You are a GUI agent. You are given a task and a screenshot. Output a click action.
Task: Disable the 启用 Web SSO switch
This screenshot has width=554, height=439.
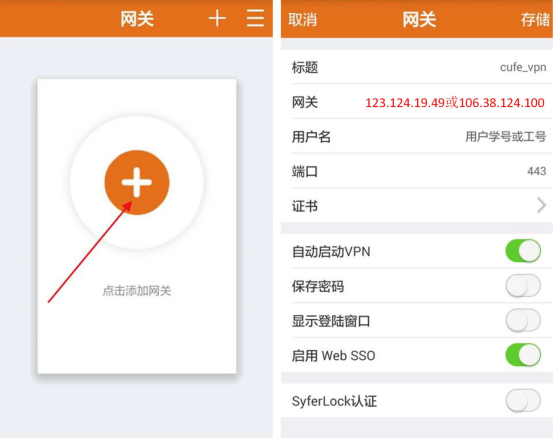523,355
